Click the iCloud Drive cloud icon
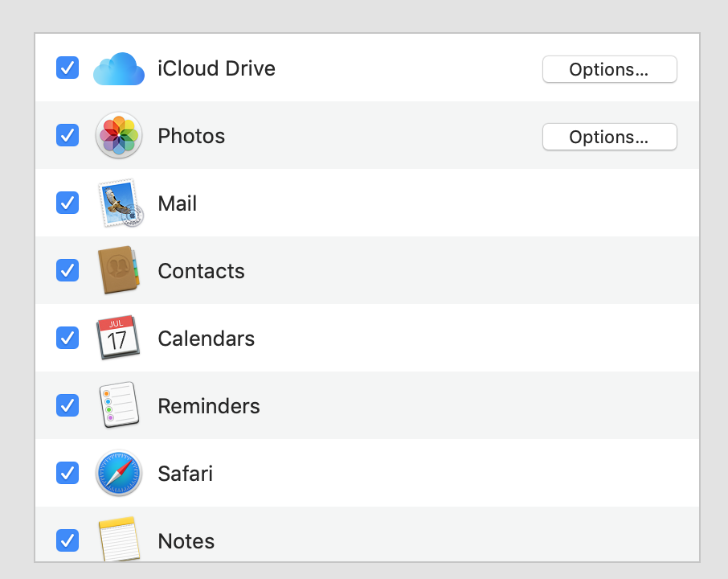The height and width of the screenshot is (579, 728). click(x=119, y=69)
